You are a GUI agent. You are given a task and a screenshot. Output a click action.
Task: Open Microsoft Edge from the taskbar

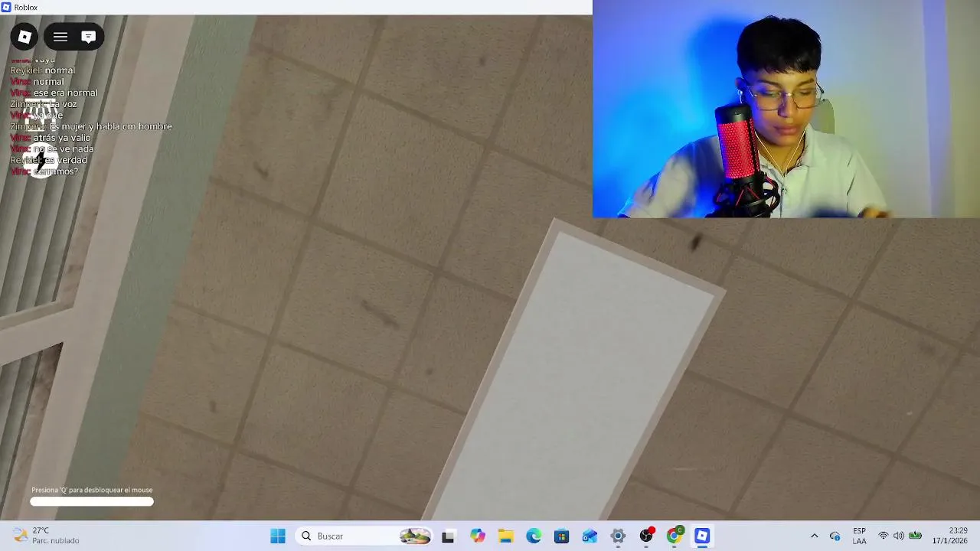pos(534,536)
